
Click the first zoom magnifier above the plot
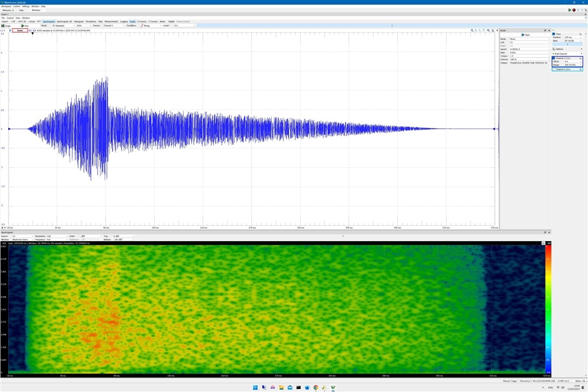click(472, 30)
